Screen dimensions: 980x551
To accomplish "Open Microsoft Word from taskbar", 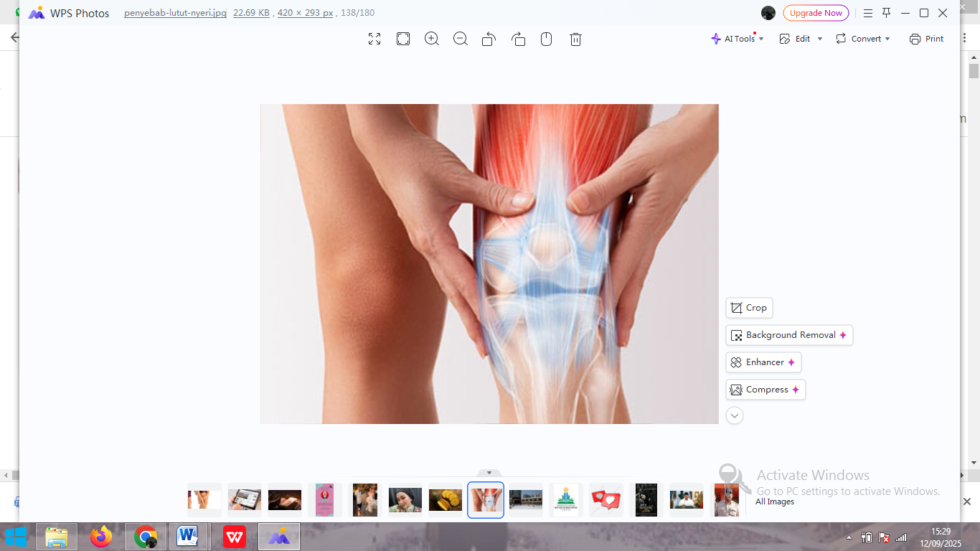I will [189, 537].
